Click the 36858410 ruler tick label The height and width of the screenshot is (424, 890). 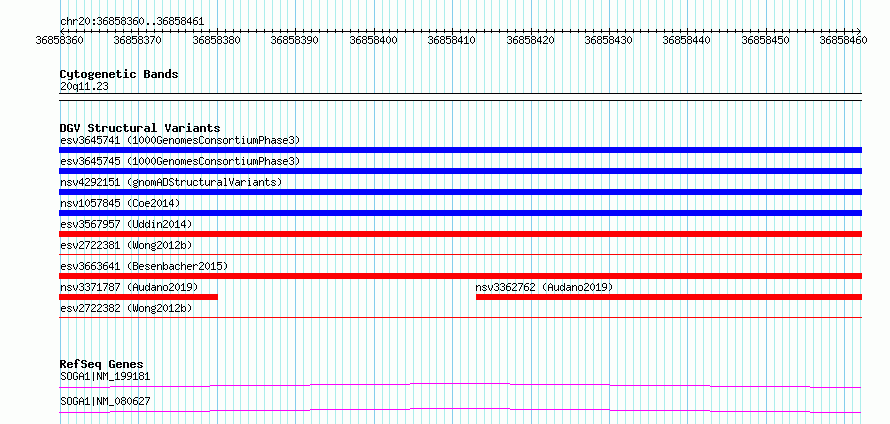coord(452,40)
